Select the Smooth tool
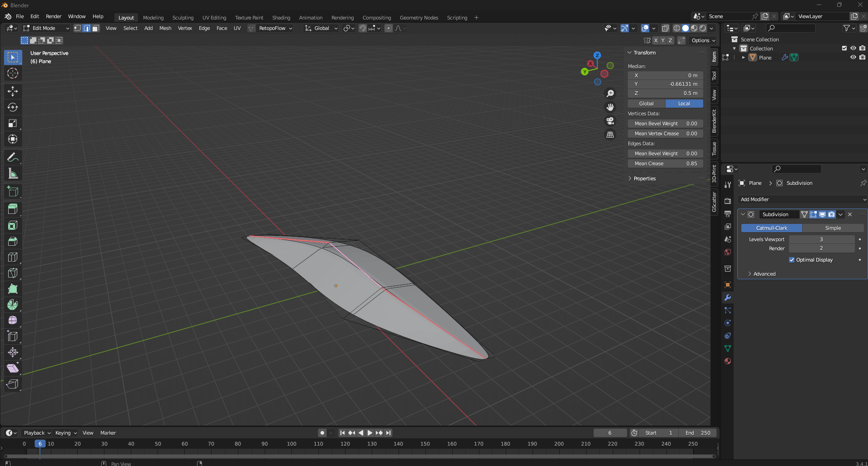The image size is (868, 466). [x=13, y=321]
